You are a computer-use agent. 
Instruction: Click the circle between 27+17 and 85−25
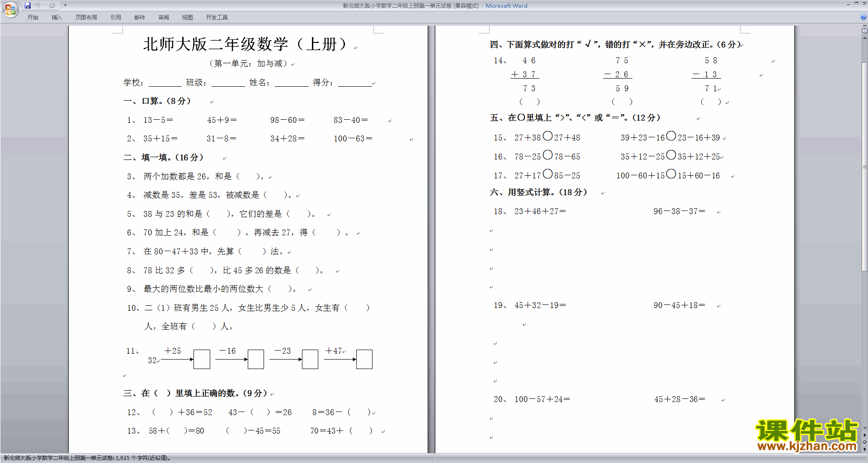click(547, 174)
